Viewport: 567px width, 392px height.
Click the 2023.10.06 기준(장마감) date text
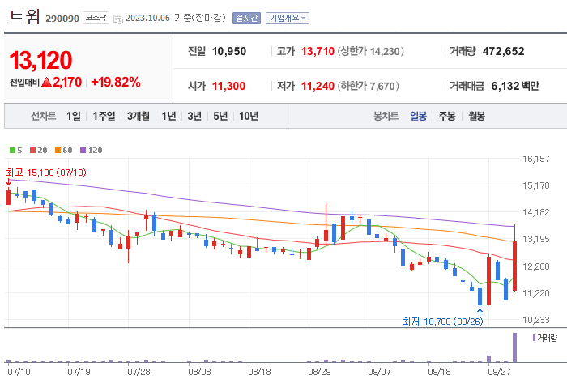(x=176, y=18)
